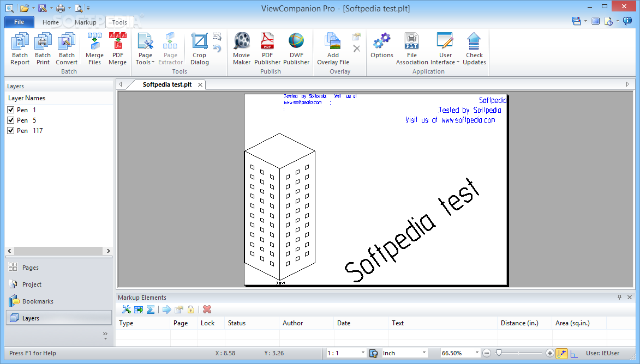Click the Status column header
640x364 pixels.
pos(252,323)
